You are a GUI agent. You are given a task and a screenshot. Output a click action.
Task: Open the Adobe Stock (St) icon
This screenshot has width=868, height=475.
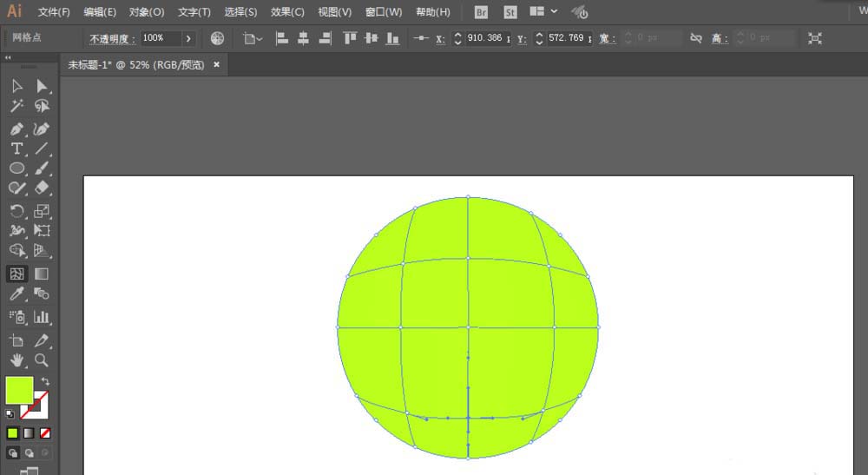point(510,12)
